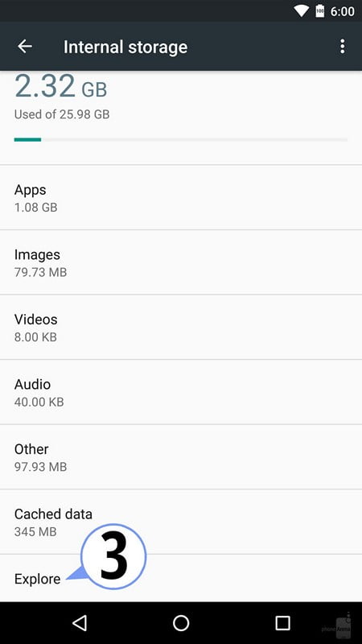Open the three-dot overflow menu
The width and height of the screenshot is (362, 644).
pos(342,47)
